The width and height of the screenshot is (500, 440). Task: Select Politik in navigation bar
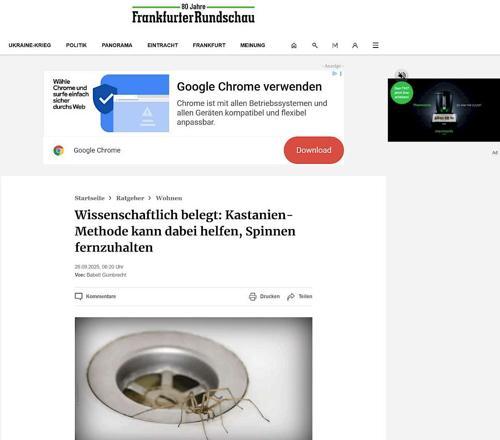coord(76,45)
